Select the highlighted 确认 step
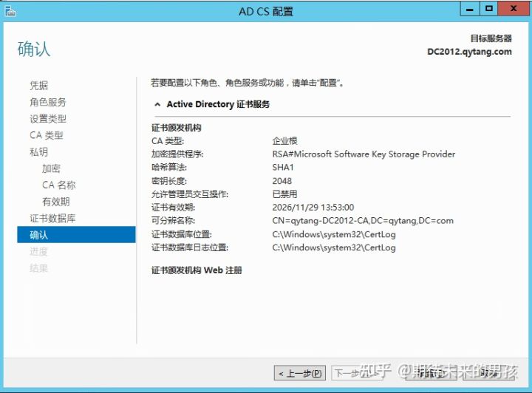532x393 pixels. pyautogui.click(x=76, y=235)
